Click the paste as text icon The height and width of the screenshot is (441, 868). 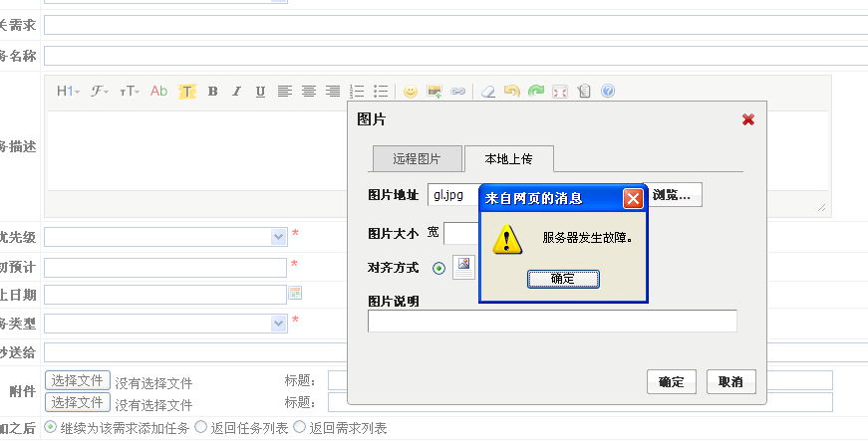(x=584, y=92)
